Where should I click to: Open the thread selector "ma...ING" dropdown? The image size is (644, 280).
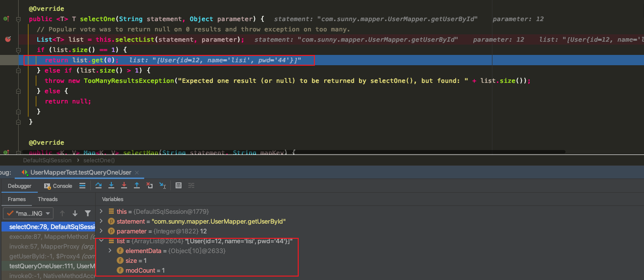pos(29,213)
